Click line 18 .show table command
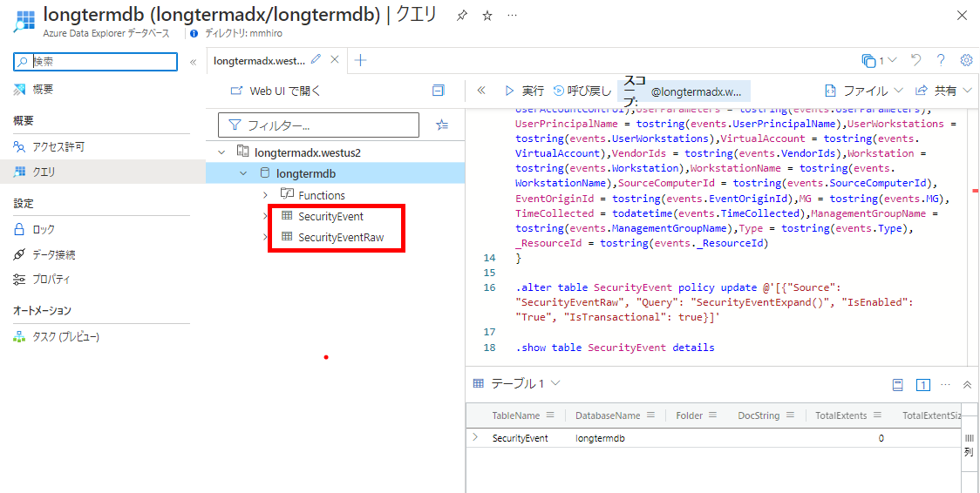 [615, 347]
